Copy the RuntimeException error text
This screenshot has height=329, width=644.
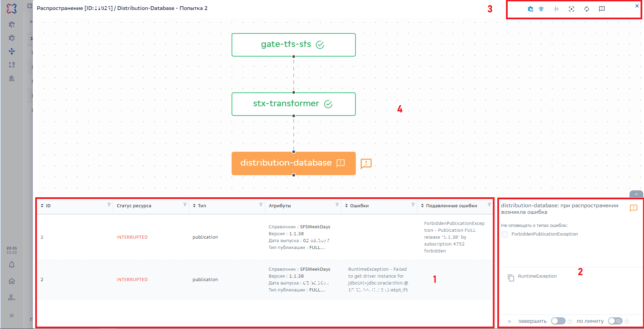point(511,278)
